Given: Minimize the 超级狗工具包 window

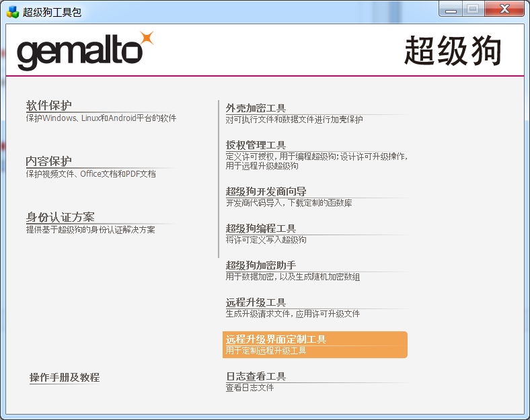Looking at the screenshot, I should click(451, 9).
